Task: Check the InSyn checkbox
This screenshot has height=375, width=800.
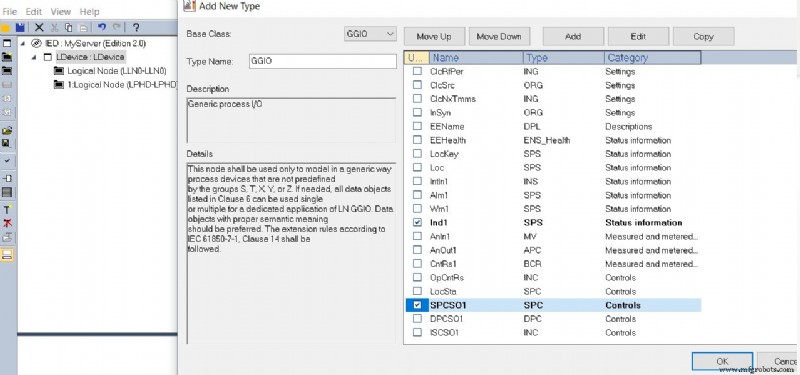Action: click(x=417, y=112)
